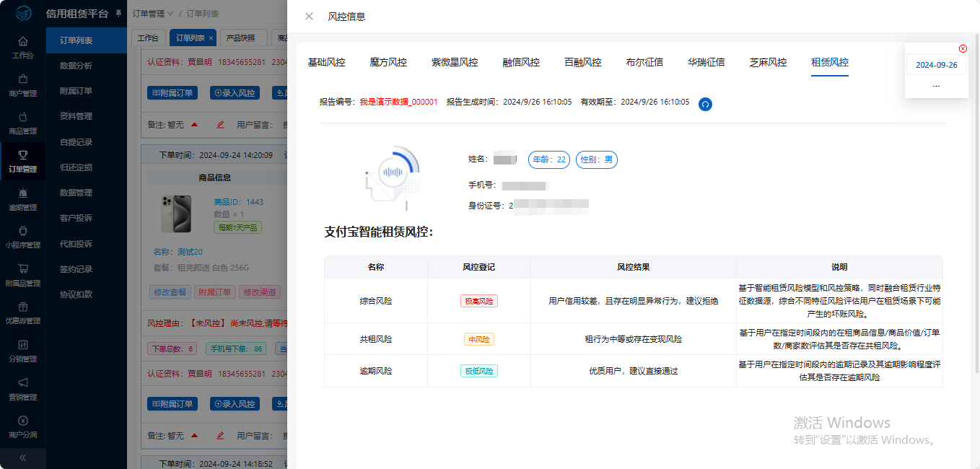Open 附属品管理 in the left sidebar
Screen dimensions: 980x469
(x=23, y=275)
